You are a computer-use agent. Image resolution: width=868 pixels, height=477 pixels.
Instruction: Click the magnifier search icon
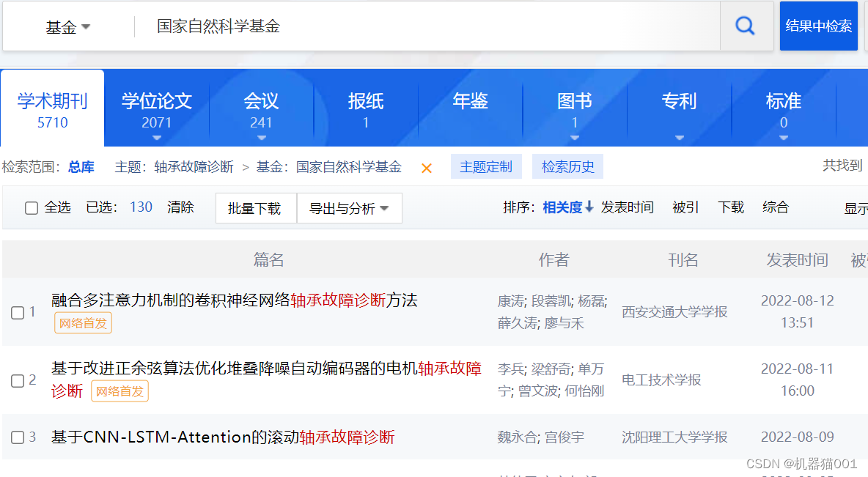pos(745,26)
